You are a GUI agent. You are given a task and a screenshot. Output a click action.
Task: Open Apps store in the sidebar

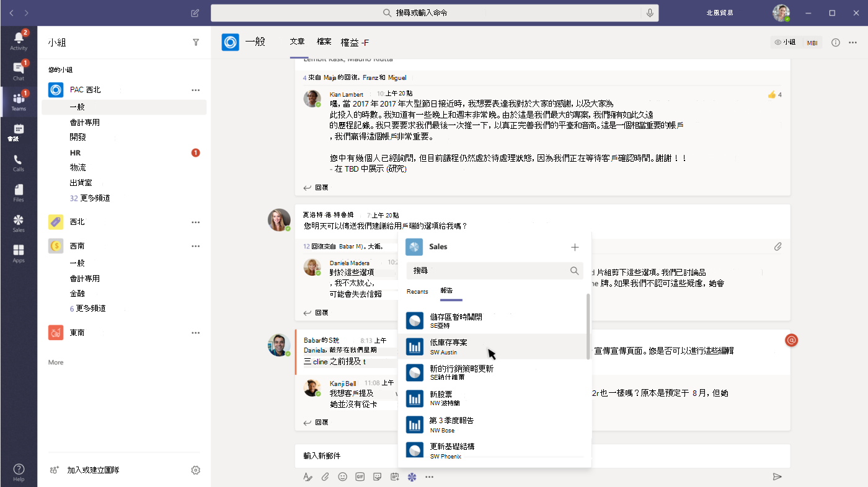click(x=19, y=253)
